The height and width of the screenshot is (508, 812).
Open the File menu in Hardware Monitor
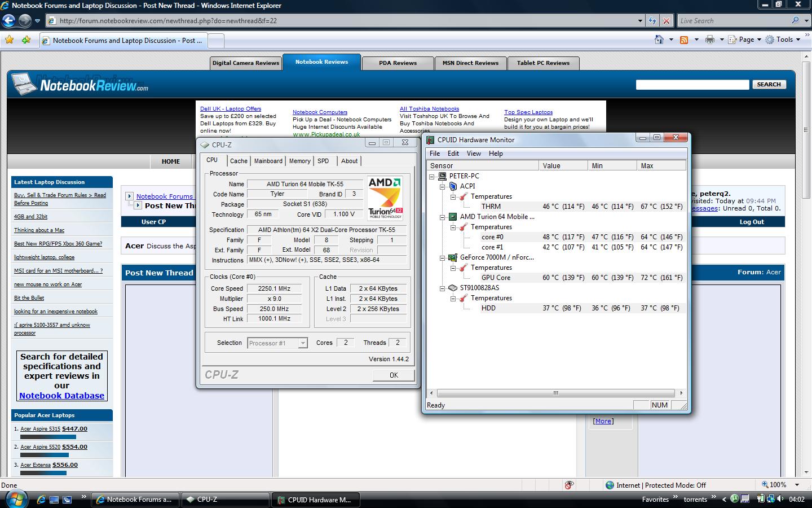point(435,154)
